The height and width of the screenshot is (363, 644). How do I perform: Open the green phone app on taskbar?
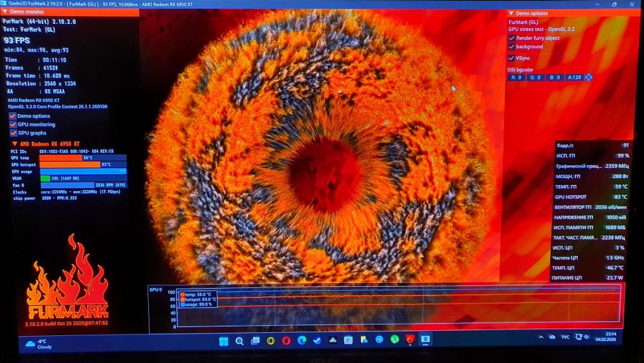[x=394, y=339]
